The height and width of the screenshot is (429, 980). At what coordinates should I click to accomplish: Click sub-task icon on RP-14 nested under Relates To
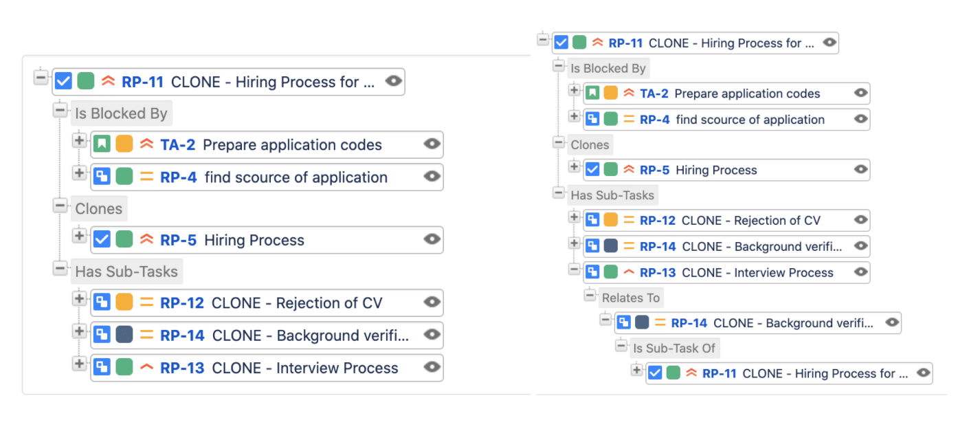click(623, 322)
